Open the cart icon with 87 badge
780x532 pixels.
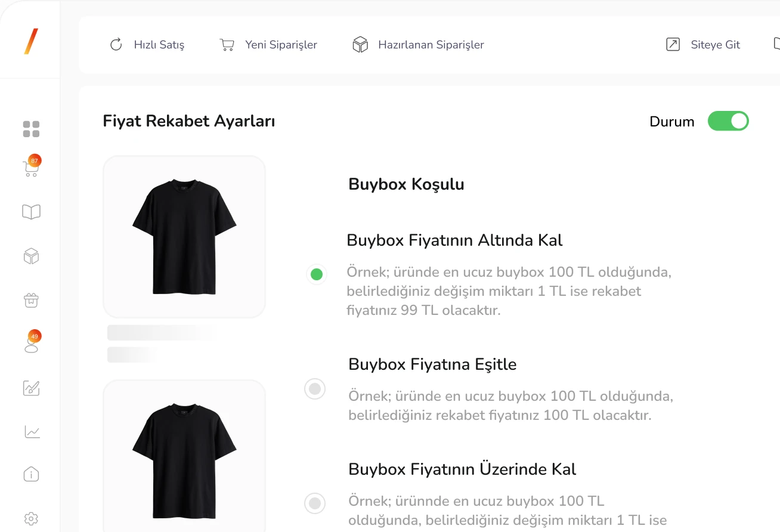coord(31,169)
